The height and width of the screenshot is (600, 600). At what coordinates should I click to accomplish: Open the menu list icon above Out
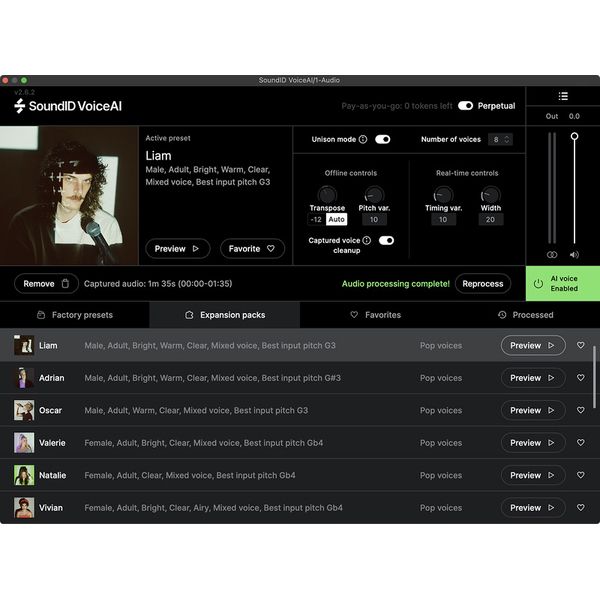(x=563, y=96)
